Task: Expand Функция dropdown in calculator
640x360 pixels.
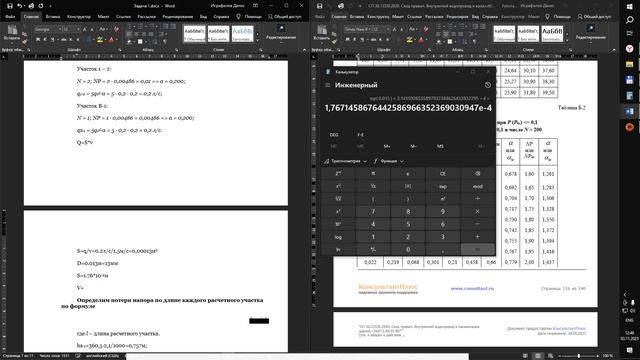Action: point(389,161)
